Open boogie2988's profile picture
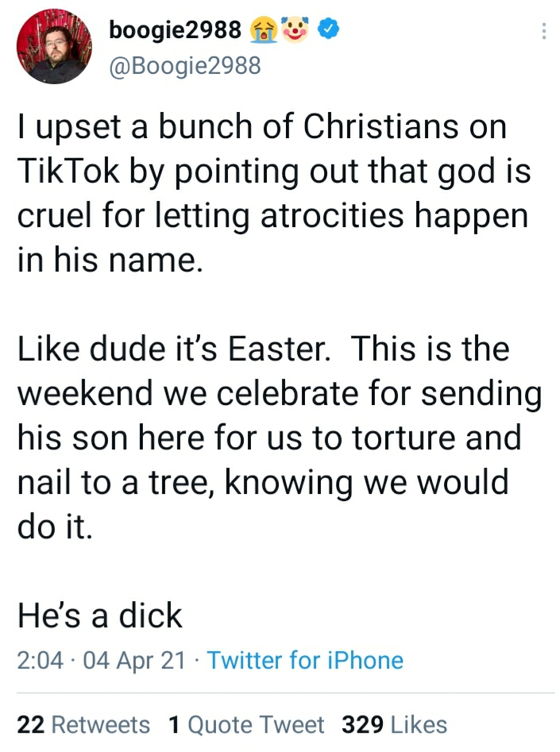Screen dimensions: 560x752 click(54, 47)
